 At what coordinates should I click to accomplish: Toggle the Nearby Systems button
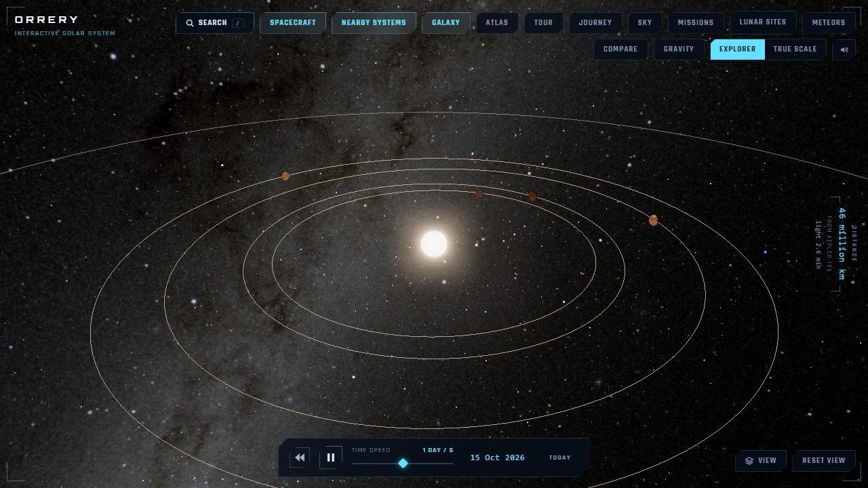374,23
